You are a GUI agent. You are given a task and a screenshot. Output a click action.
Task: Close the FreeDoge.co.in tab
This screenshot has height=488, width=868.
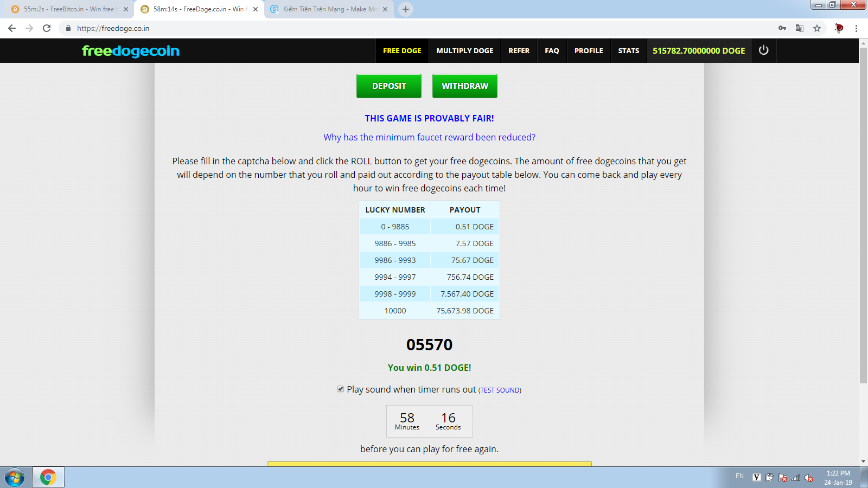pyautogui.click(x=256, y=9)
